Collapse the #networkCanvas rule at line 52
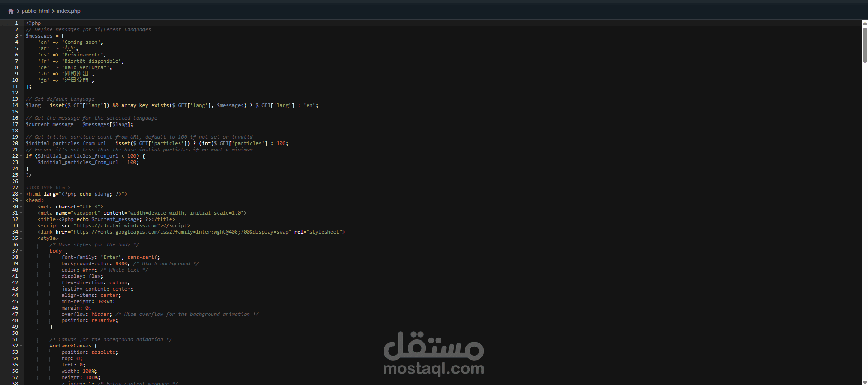Viewport: 868px width, 385px height. [21, 346]
